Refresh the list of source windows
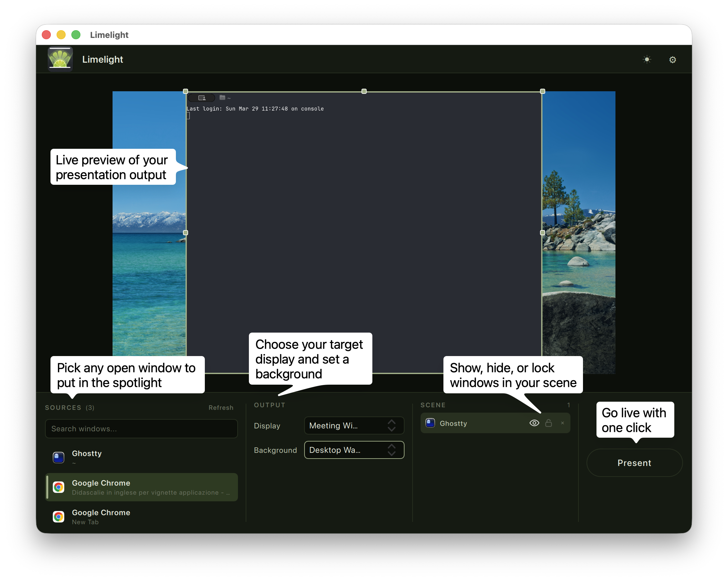 pos(221,407)
